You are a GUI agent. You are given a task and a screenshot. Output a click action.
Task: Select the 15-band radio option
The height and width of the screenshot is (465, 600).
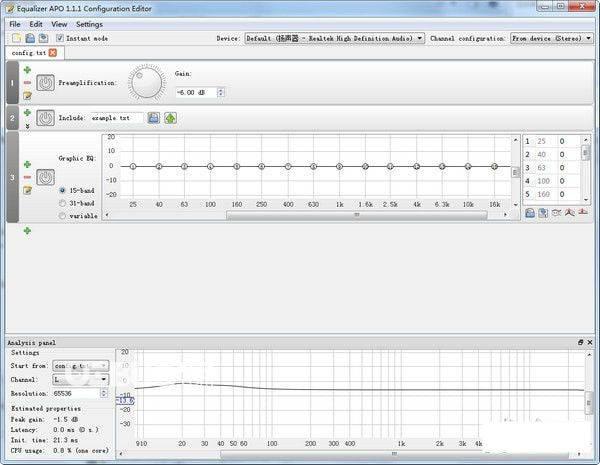tap(62, 190)
